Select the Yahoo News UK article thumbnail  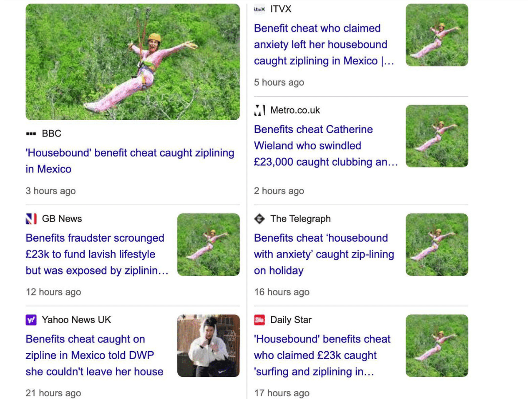click(x=208, y=345)
